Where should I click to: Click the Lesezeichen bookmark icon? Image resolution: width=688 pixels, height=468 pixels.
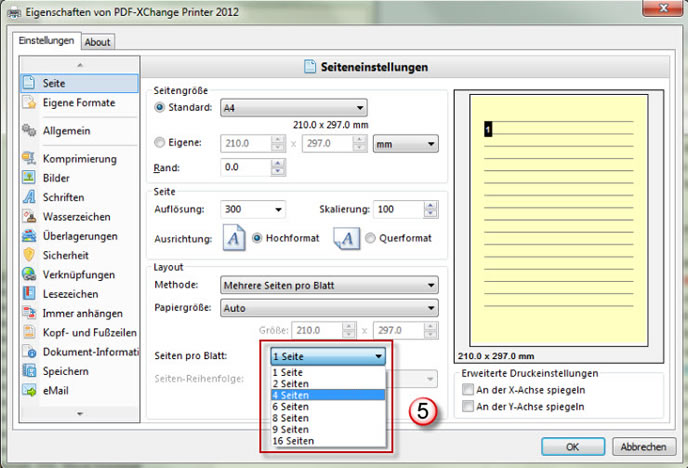[x=29, y=293]
